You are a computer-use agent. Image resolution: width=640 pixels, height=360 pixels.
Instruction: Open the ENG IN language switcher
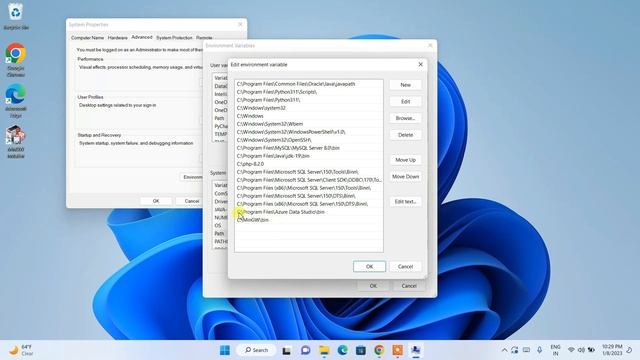coord(556,350)
